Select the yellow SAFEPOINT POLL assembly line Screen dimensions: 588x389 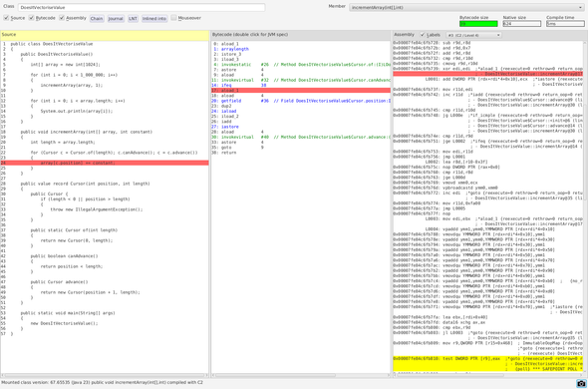488,364
